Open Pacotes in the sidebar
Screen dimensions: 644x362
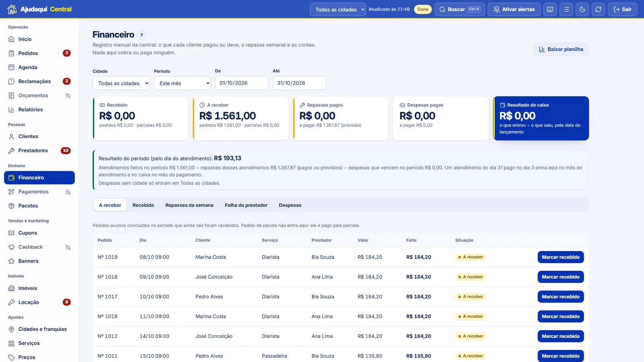click(x=39, y=206)
